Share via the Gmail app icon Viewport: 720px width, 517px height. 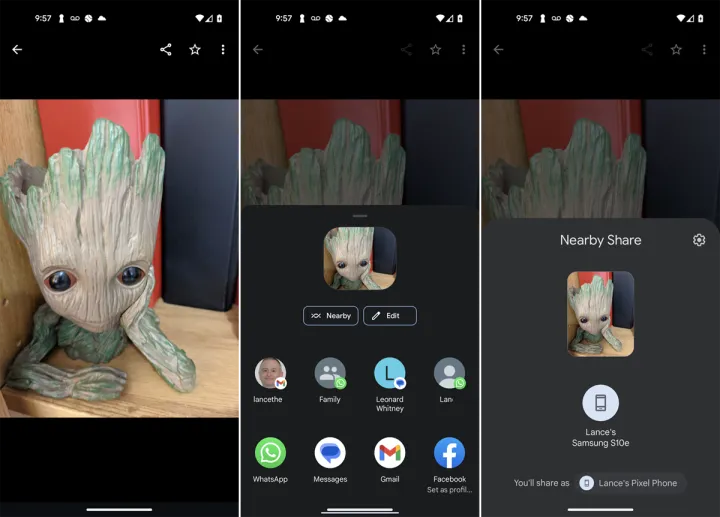point(390,453)
